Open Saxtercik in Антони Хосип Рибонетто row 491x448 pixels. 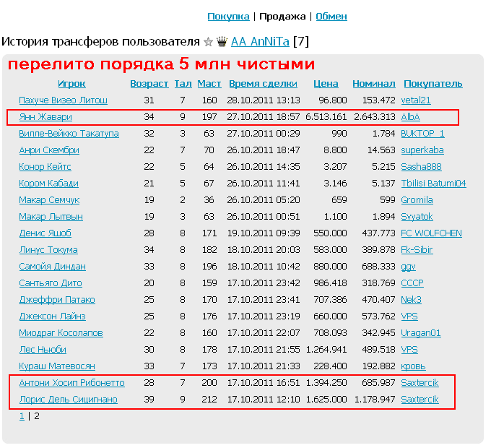coord(420,382)
